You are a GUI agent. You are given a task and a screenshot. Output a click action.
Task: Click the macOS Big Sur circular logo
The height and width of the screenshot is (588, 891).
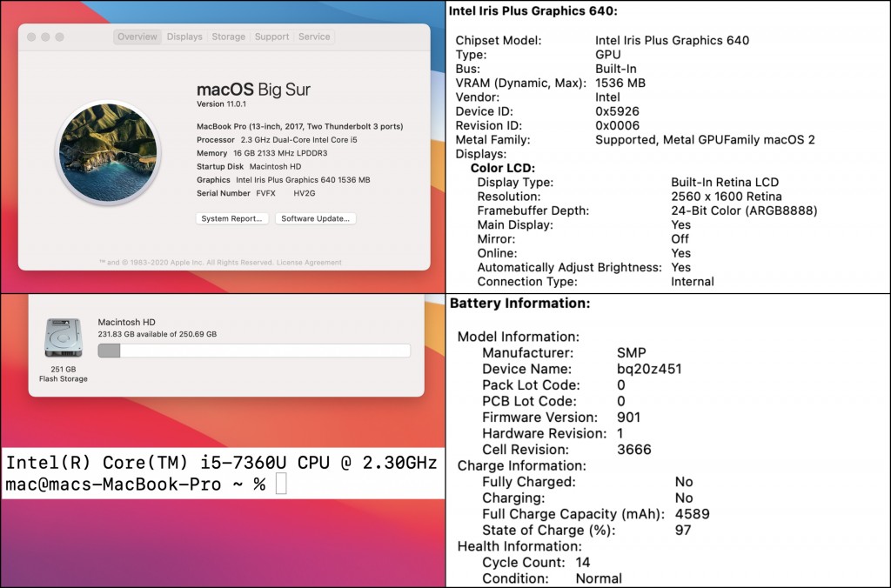(x=108, y=152)
